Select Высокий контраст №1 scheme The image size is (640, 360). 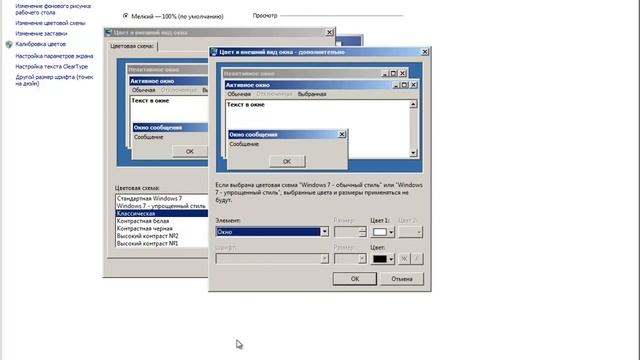147,243
